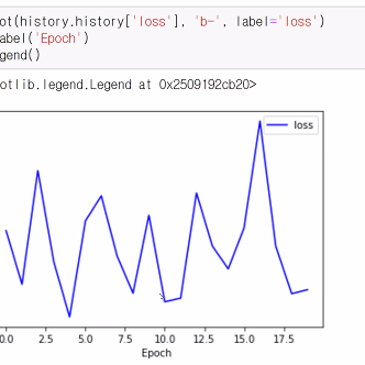Click the loss peak at epoch 2
The height and width of the screenshot is (365, 365).
tap(38, 171)
